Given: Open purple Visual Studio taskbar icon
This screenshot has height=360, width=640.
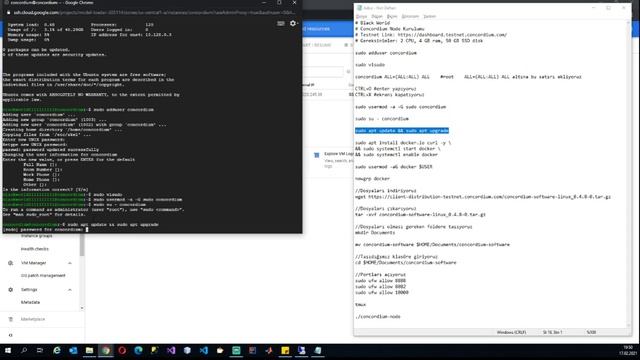Looking at the screenshot, I should (x=171, y=351).
